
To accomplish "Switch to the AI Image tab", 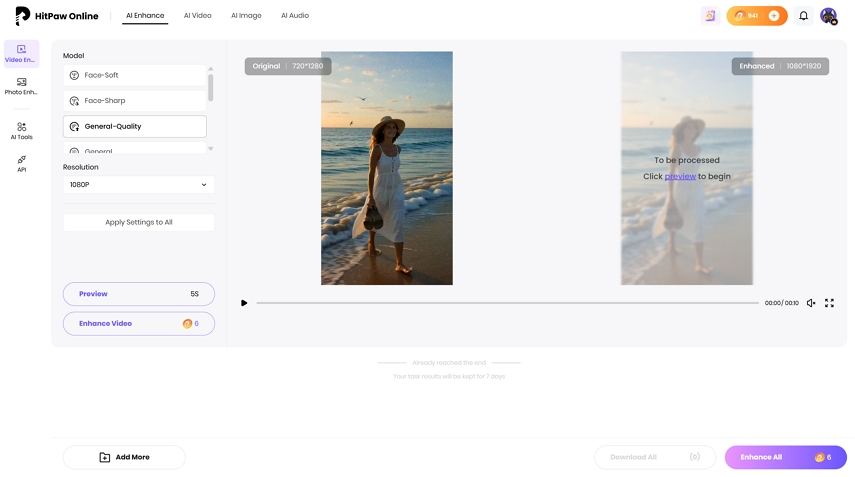I will (246, 16).
